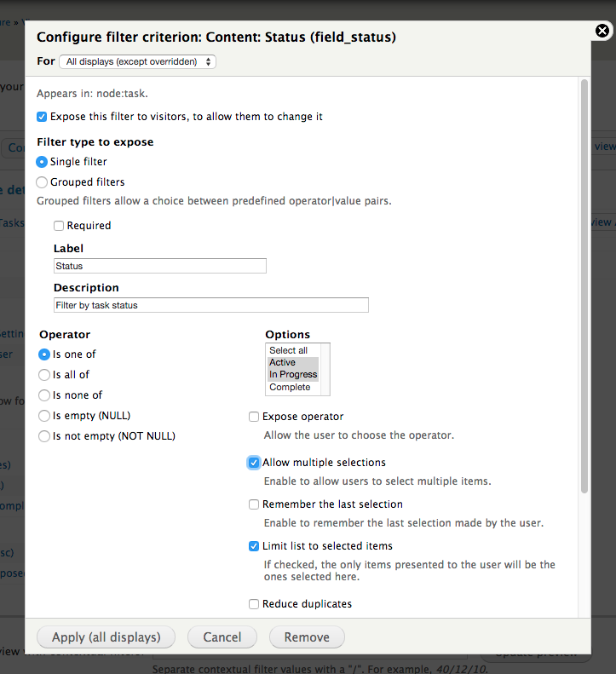Uncheck Expose this filter to visitors
This screenshot has width=616, height=674.
pos(42,117)
